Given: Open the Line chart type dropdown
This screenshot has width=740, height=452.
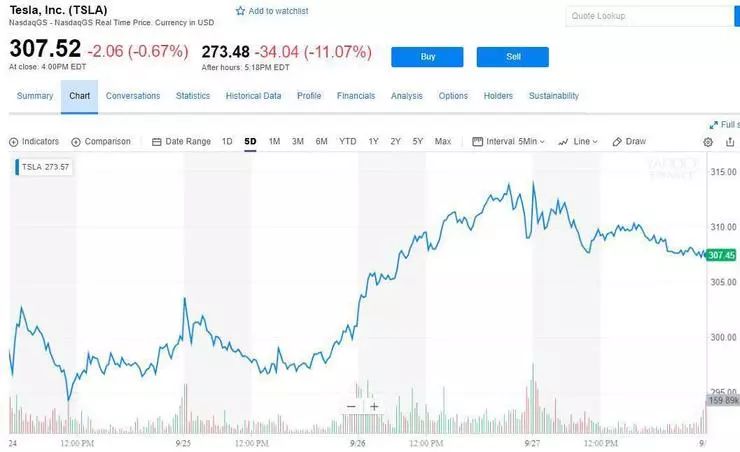Looking at the screenshot, I should [x=578, y=142].
